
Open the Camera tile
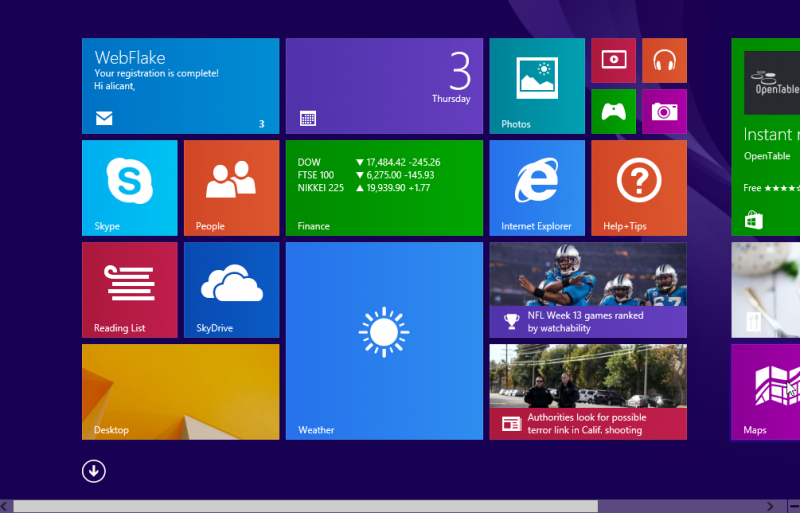click(x=664, y=111)
